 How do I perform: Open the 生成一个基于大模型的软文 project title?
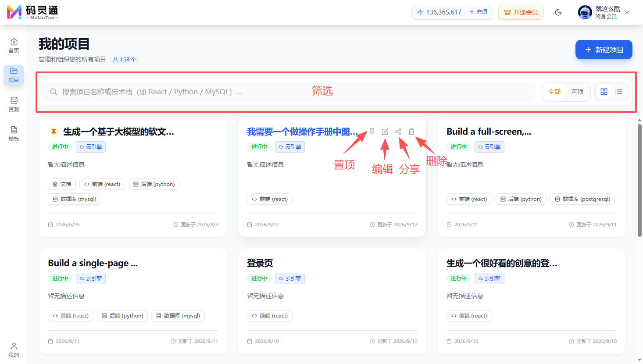click(118, 132)
